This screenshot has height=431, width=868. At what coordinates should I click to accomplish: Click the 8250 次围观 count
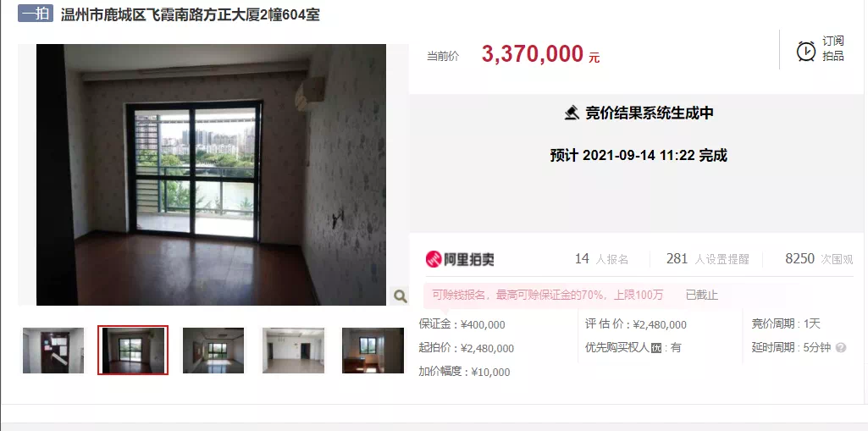(819, 259)
